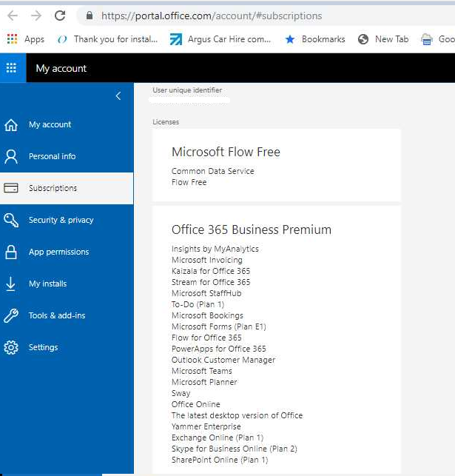This screenshot has width=455, height=476.
Task: Click 'Insights by MyAnalytics' entry
Action: [x=215, y=249]
